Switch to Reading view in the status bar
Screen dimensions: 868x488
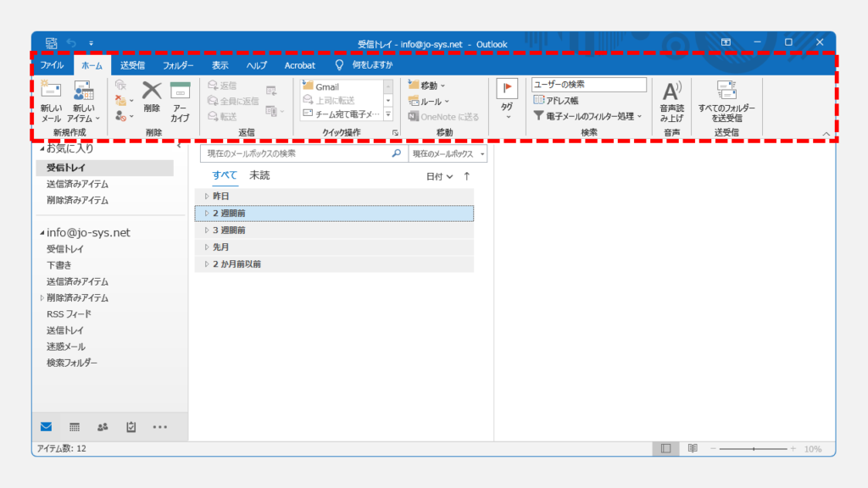693,448
